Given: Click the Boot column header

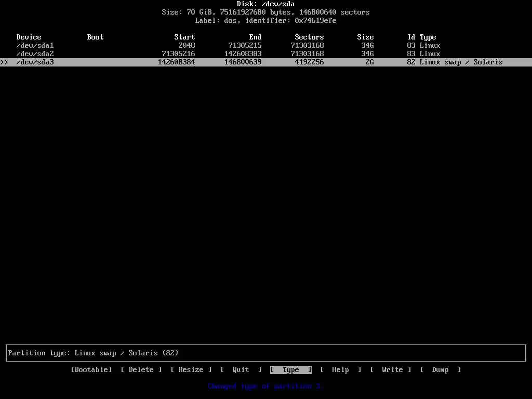Looking at the screenshot, I should coord(96,37).
